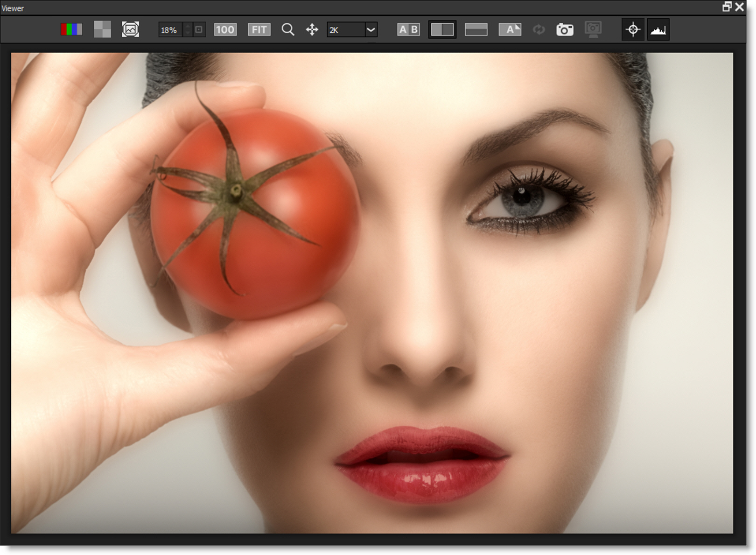Screen dimensions: 756x555
Task: Select the magnifier zoom tool
Action: pos(288,30)
